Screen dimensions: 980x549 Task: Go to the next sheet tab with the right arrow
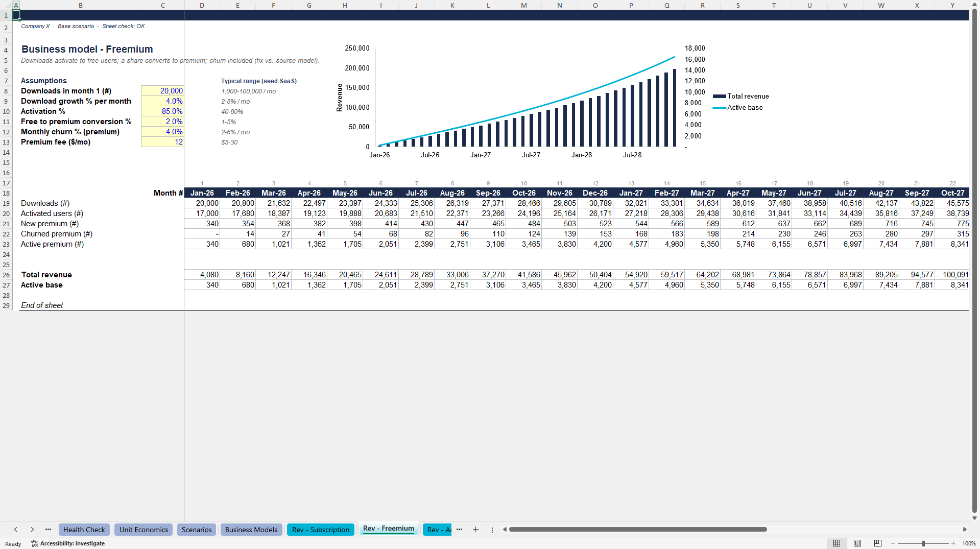coord(32,530)
